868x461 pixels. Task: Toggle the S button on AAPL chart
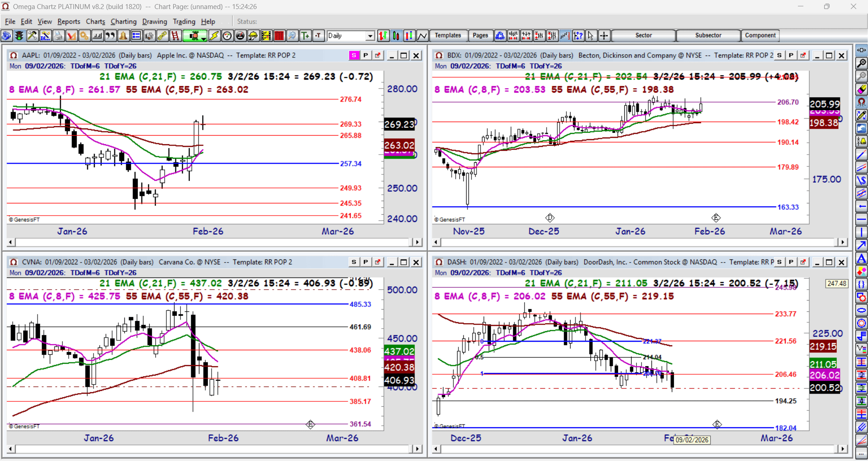pyautogui.click(x=354, y=56)
